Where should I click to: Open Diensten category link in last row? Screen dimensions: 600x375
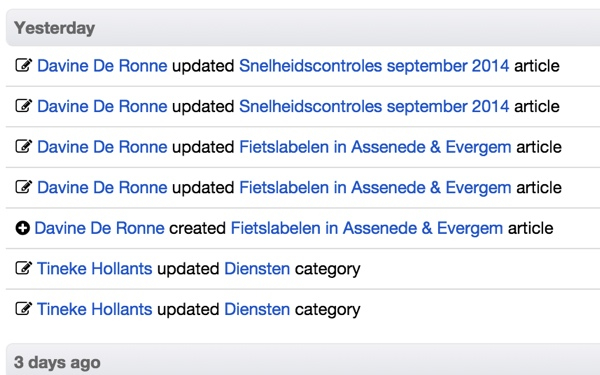[x=257, y=309]
